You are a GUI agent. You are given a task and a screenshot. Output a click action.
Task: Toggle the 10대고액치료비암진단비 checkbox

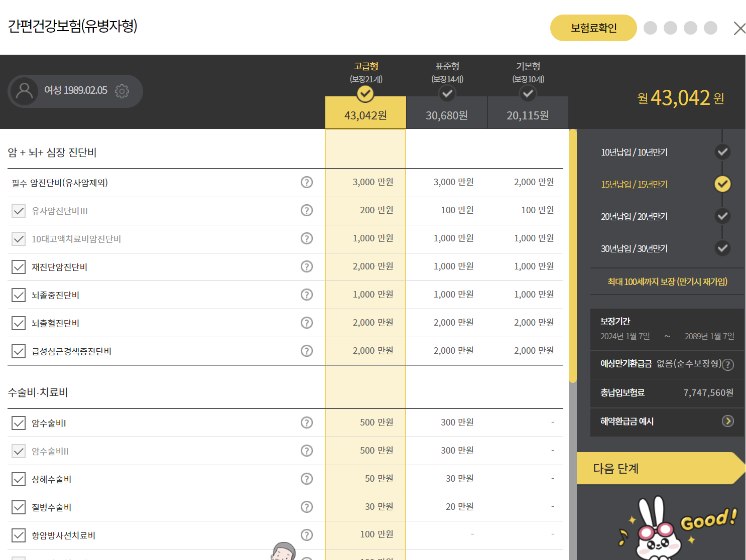[19, 239]
